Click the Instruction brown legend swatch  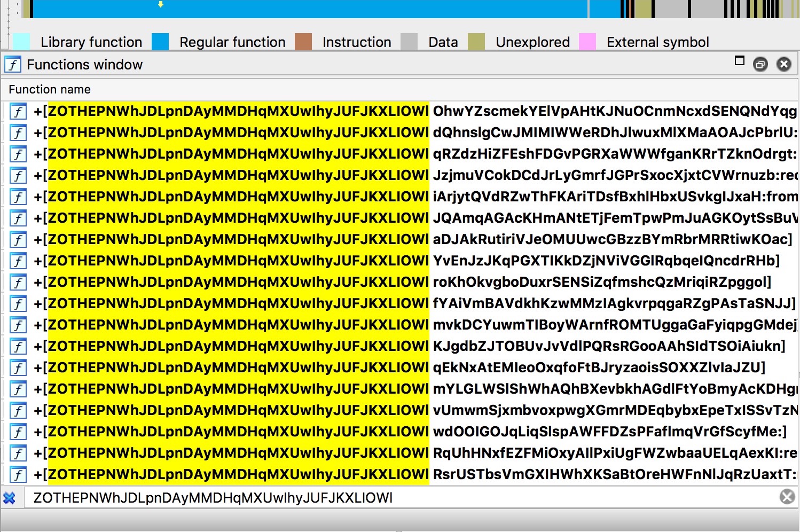coord(303,42)
